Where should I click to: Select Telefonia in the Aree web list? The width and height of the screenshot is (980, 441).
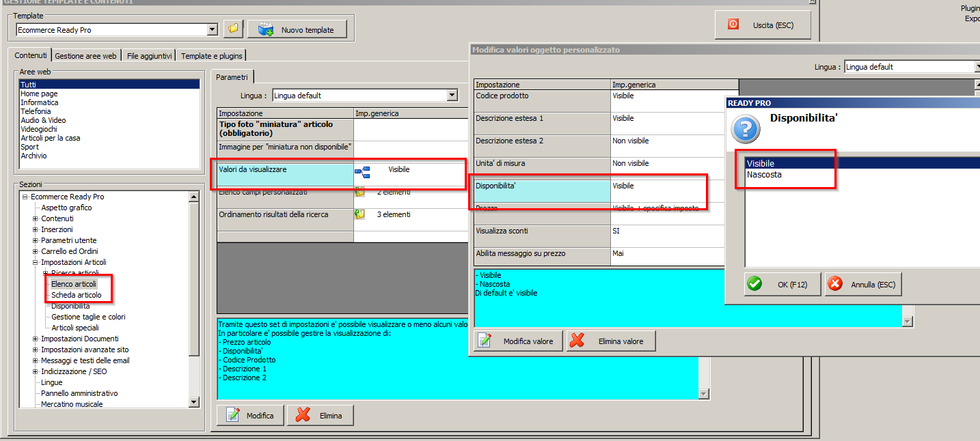(x=109, y=111)
